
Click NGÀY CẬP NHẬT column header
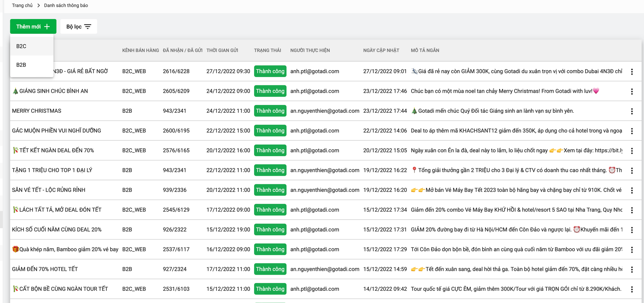point(381,50)
